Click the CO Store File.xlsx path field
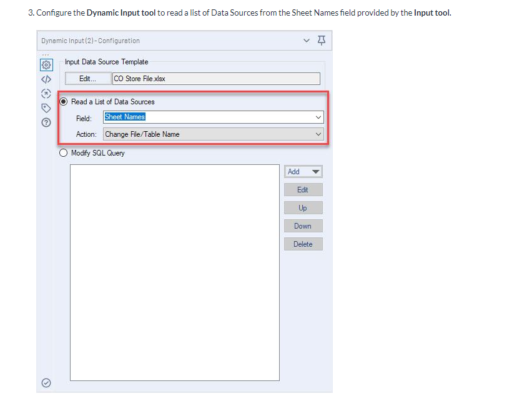Screen dimensions: 532x406 pyautogui.click(x=216, y=78)
